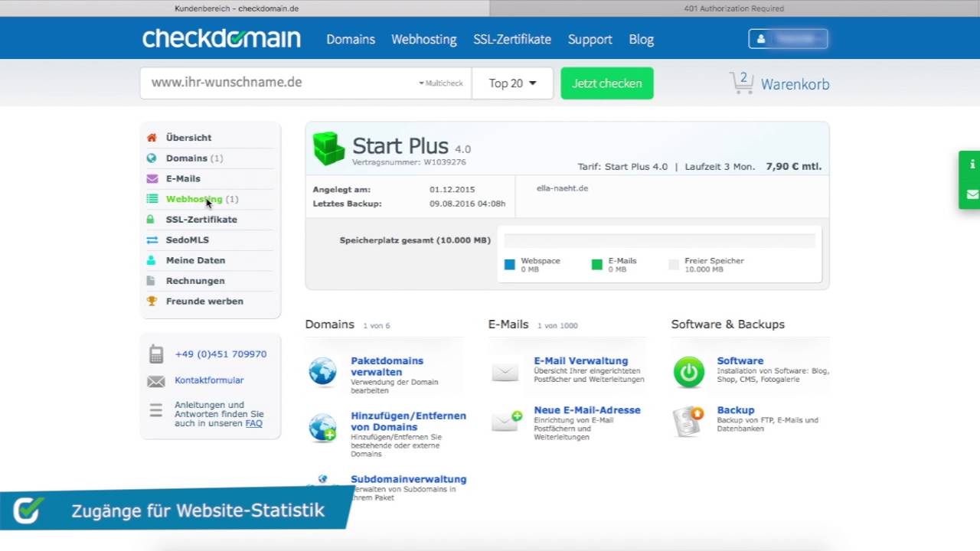Click the 7,90 € mtl. price text
The width and height of the screenshot is (980, 551).
tap(794, 166)
